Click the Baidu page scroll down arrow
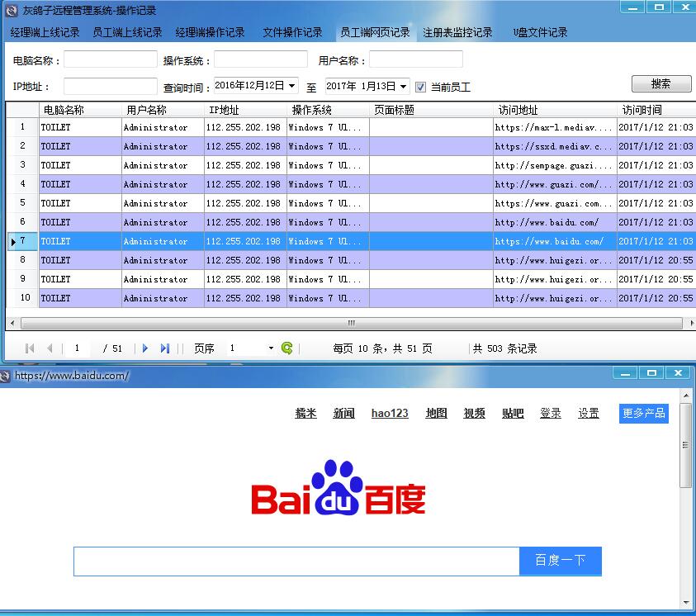Image resolution: width=696 pixels, height=616 pixels. pos(686,604)
